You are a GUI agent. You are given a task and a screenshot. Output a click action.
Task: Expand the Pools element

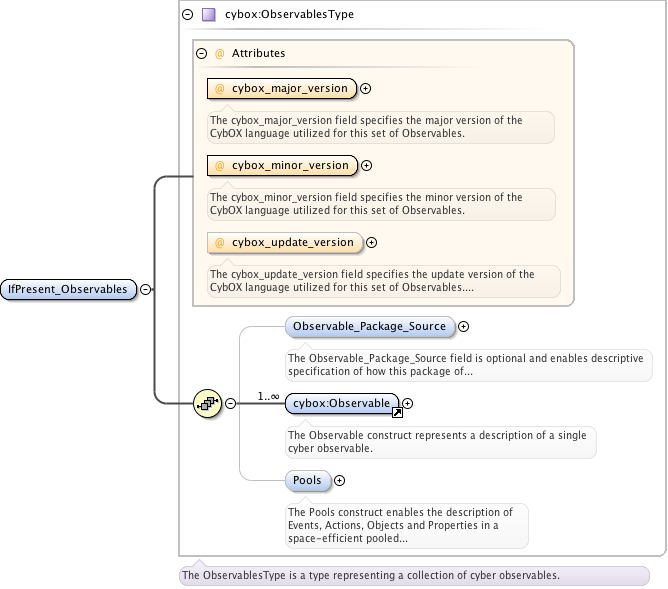(339, 481)
